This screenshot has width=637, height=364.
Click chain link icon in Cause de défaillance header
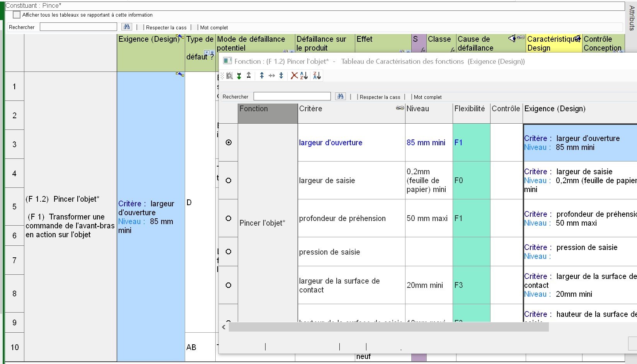[x=521, y=37]
